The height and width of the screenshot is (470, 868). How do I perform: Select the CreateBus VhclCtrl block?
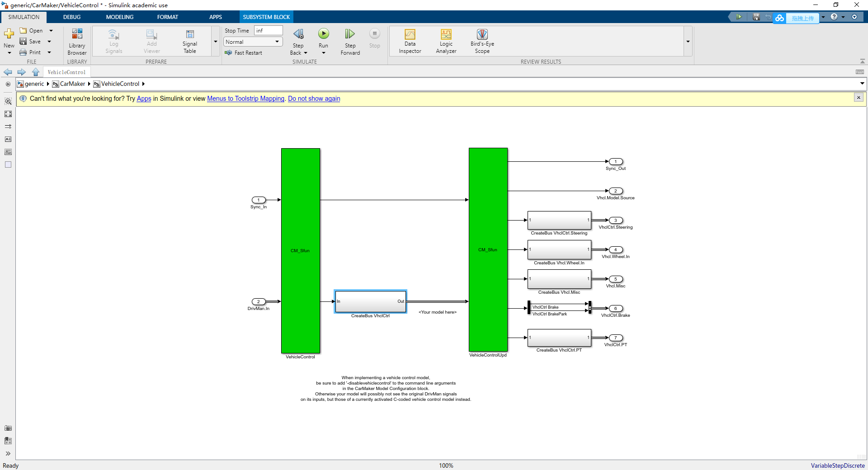[x=370, y=301]
